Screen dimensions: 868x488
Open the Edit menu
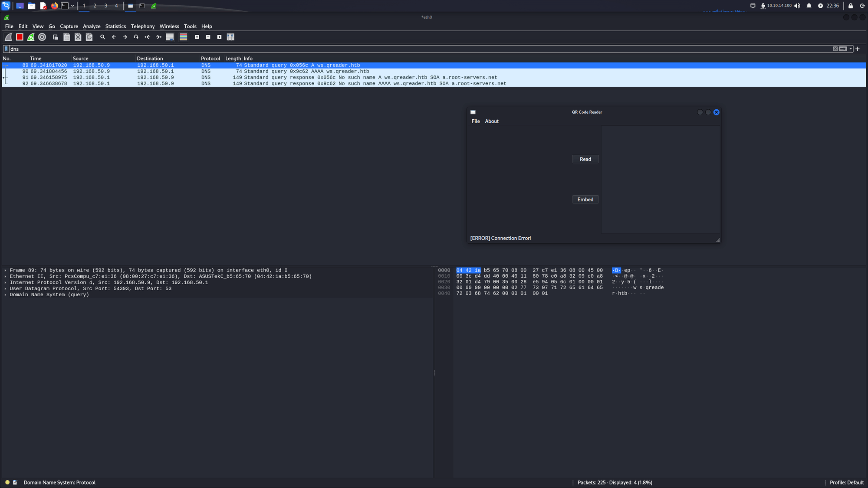point(23,26)
